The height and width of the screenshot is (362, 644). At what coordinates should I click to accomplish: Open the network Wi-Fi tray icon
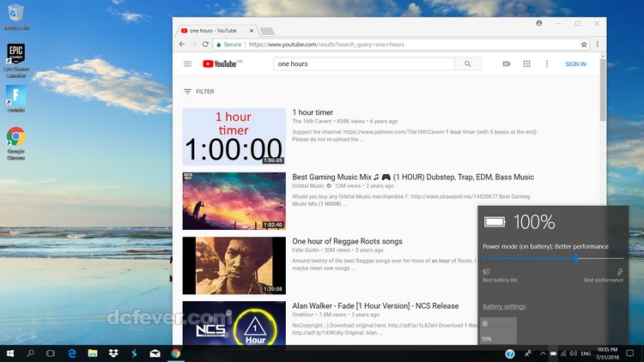(x=563, y=353)
